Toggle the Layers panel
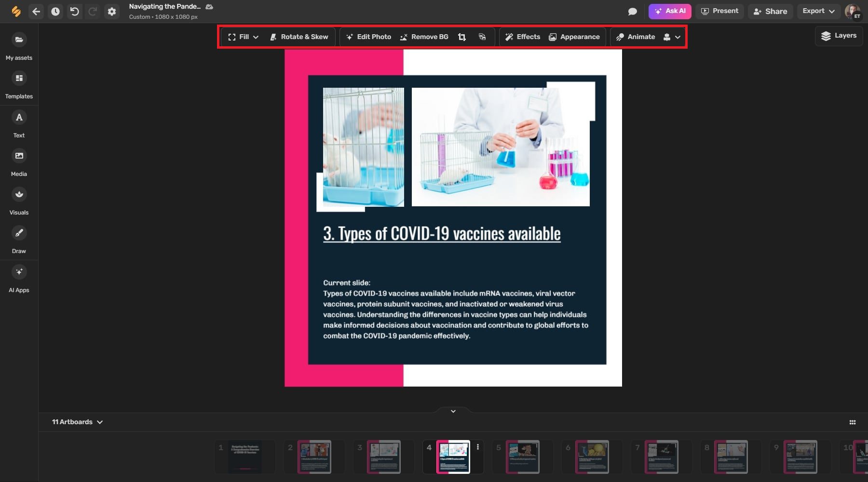The image size is (868, 482). click(839, 36)
